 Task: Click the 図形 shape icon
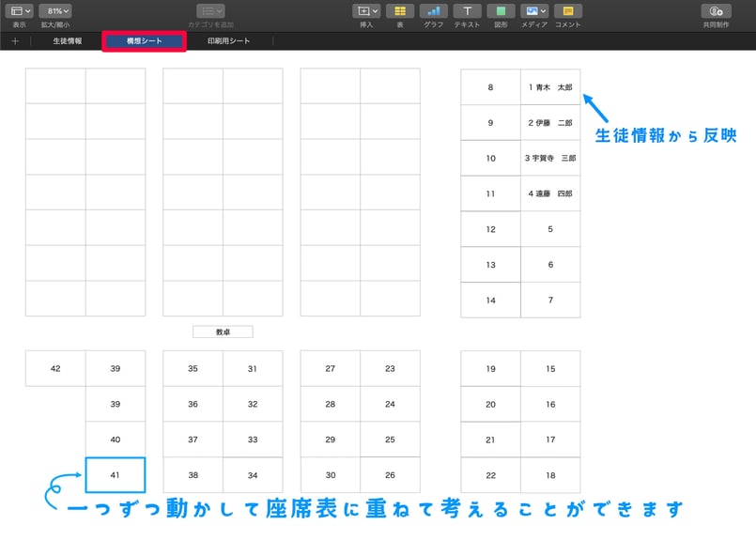(501, 11)
